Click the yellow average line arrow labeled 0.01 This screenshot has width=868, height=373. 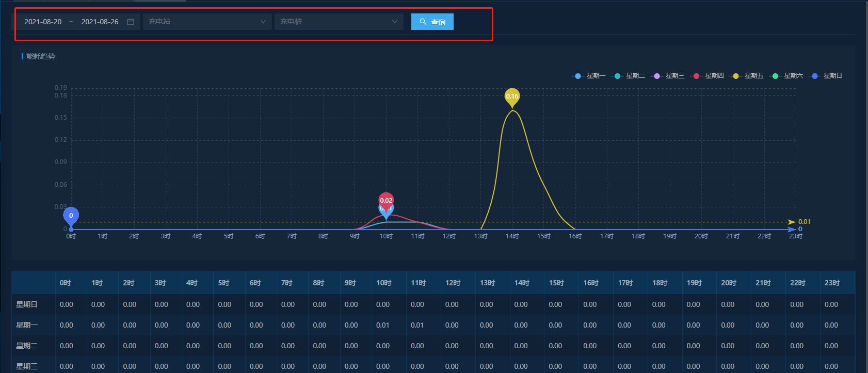click(792, 222)
